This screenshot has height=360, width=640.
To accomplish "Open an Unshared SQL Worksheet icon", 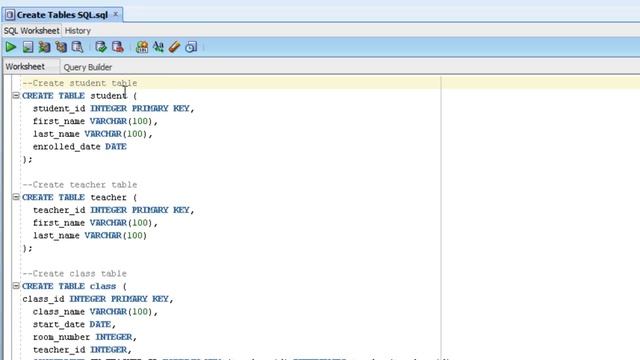I will (x=142, y=47).
